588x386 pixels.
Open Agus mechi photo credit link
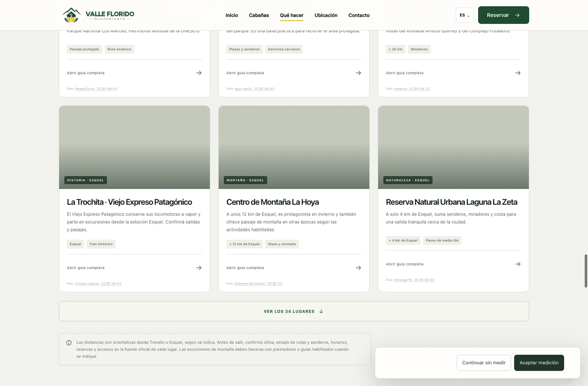click(254, 89)
